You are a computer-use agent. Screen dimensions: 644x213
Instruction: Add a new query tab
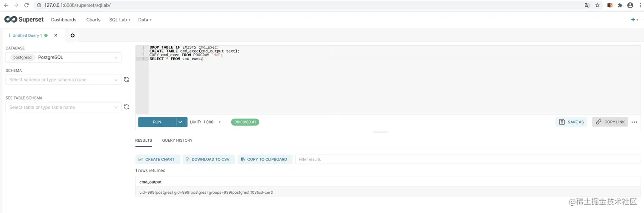click(x=72, y=35)
